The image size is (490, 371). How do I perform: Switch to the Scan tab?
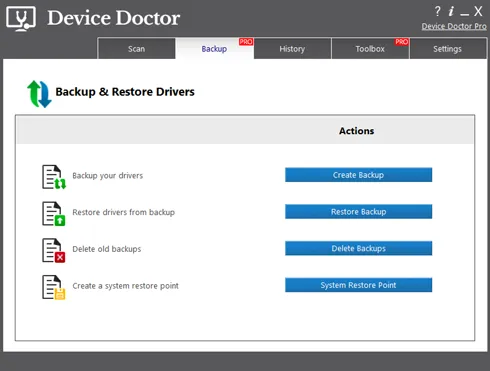[x=136, y=49]
